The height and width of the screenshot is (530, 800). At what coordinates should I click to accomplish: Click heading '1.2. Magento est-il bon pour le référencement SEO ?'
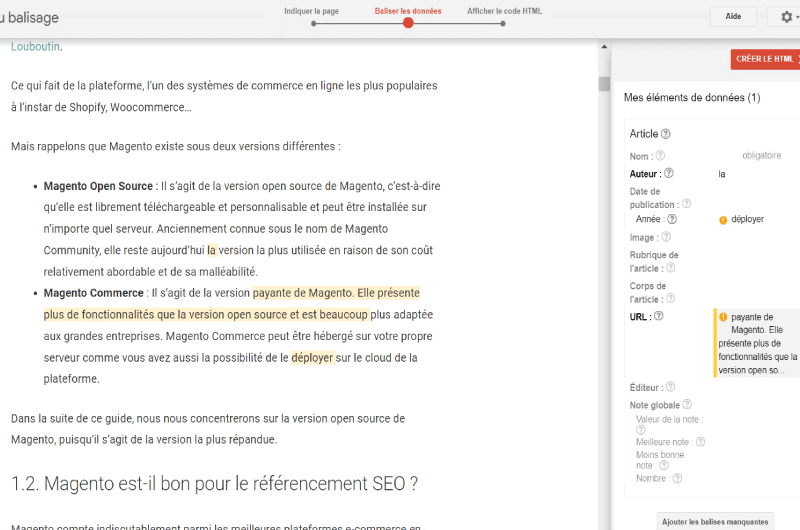coord(214,484)
